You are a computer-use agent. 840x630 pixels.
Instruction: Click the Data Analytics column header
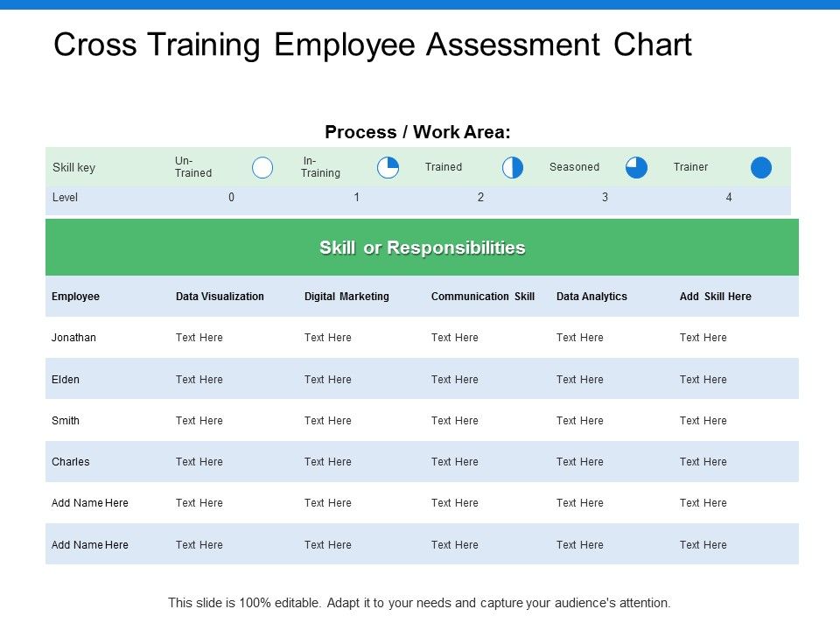[x=591, y=297]
